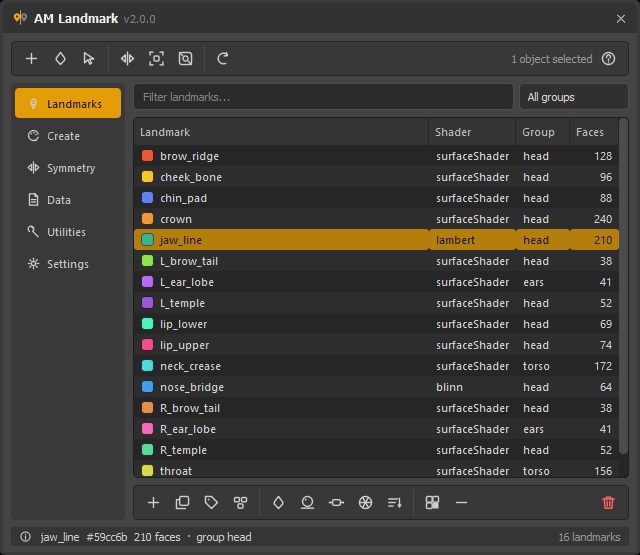Viewport: 640px width, 555px height.
Task: Click the cheek_bone yellow color swatch
Action: 147,177
